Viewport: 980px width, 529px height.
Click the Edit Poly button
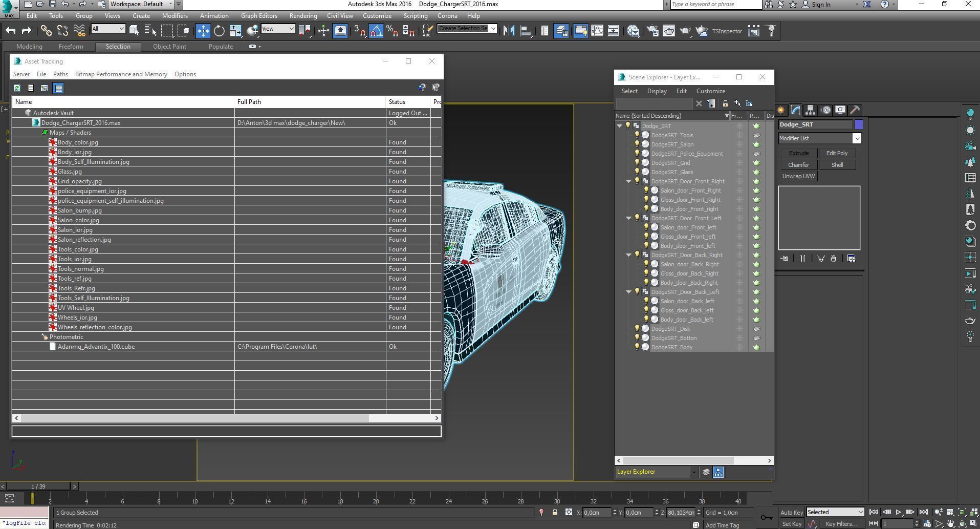point(837,153)
